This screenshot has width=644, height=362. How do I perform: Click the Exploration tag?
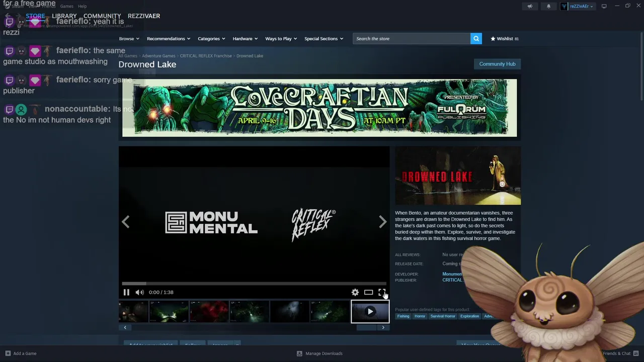pyautogui.click(x=469, y=316)
